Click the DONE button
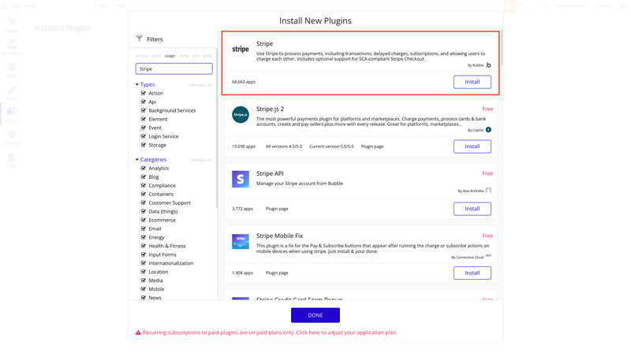The width and height of the screenshot is (631, 364). click(x=315, y=315)
